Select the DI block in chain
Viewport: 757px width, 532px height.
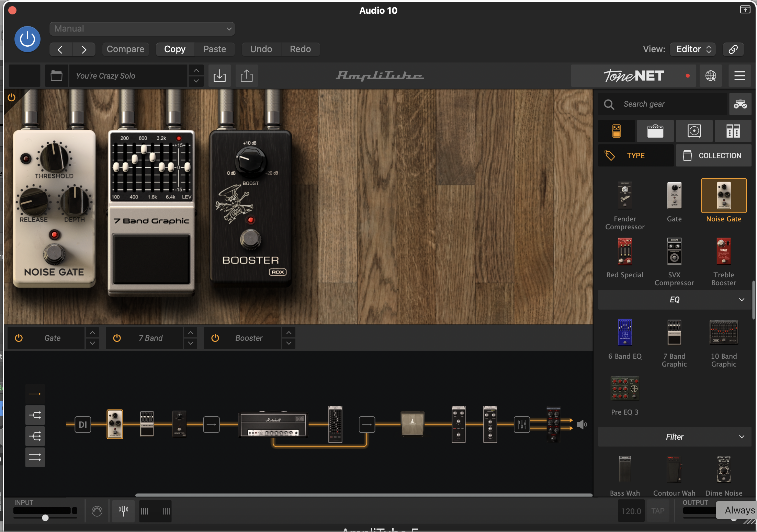point(83,425)
